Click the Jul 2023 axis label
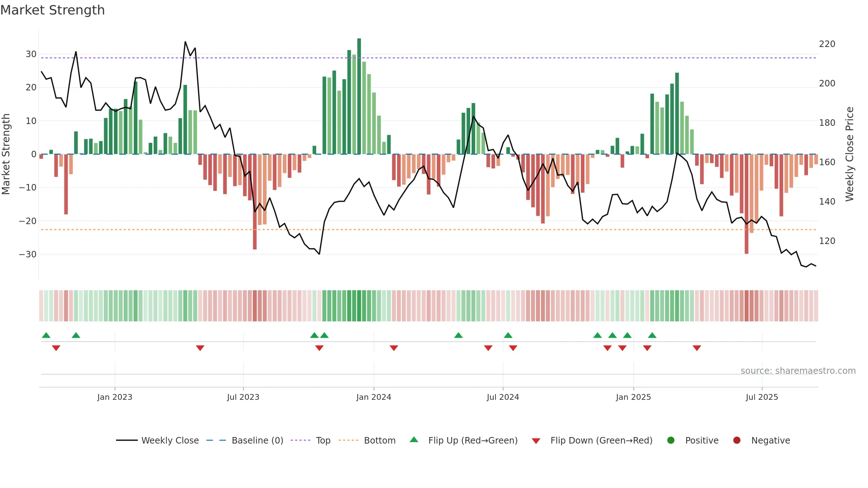Image resolution: width=868 pixels, height=488 pixels. (243, 397)
